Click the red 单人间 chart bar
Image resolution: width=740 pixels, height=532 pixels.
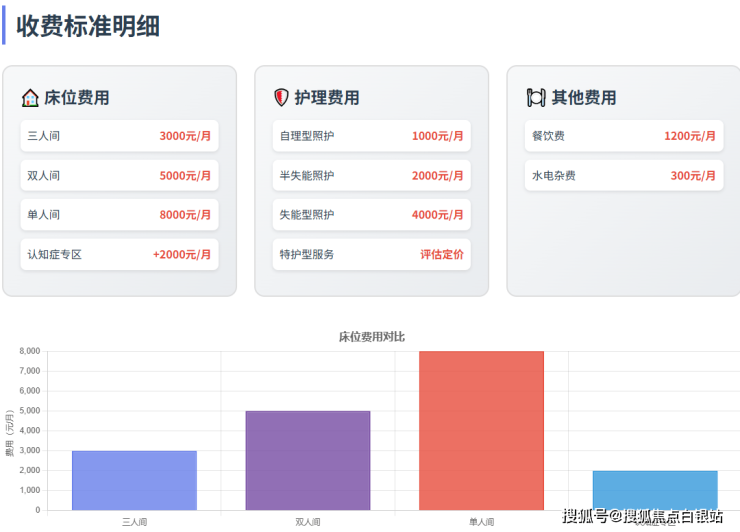[x=481, y=431]
